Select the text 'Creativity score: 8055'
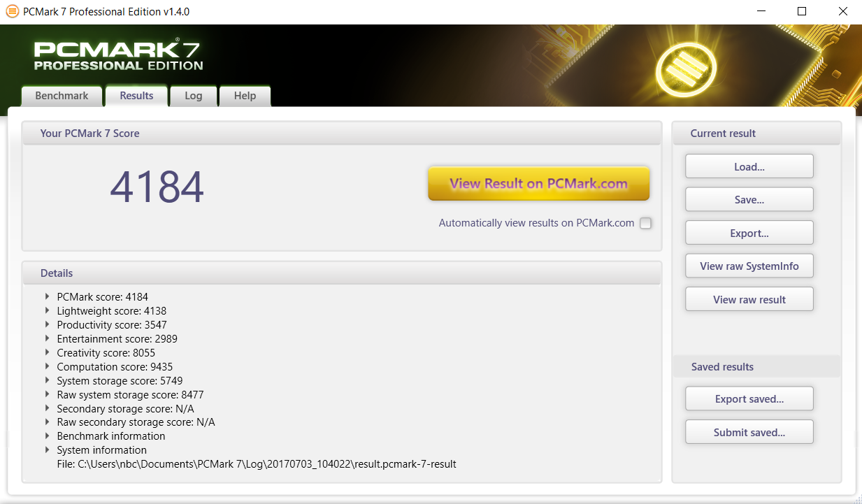Image resolution: width=862 pixels, height=504 pixels. tap(106, 353)
